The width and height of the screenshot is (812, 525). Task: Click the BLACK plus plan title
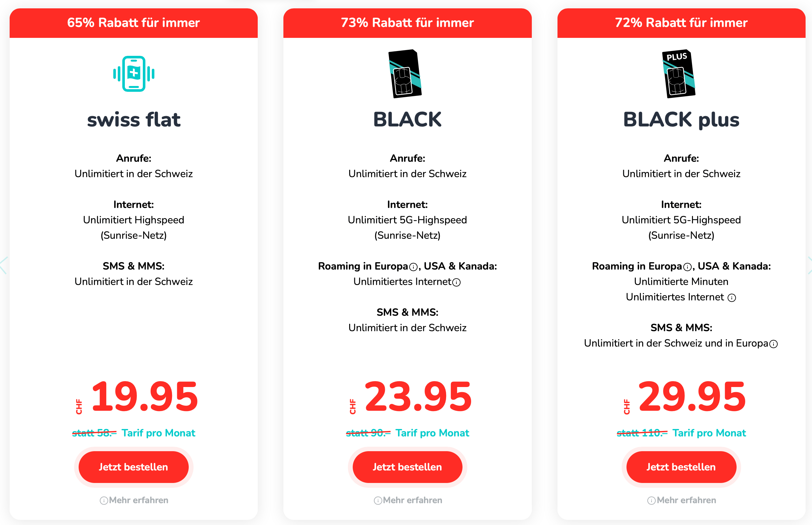[681, 120]
